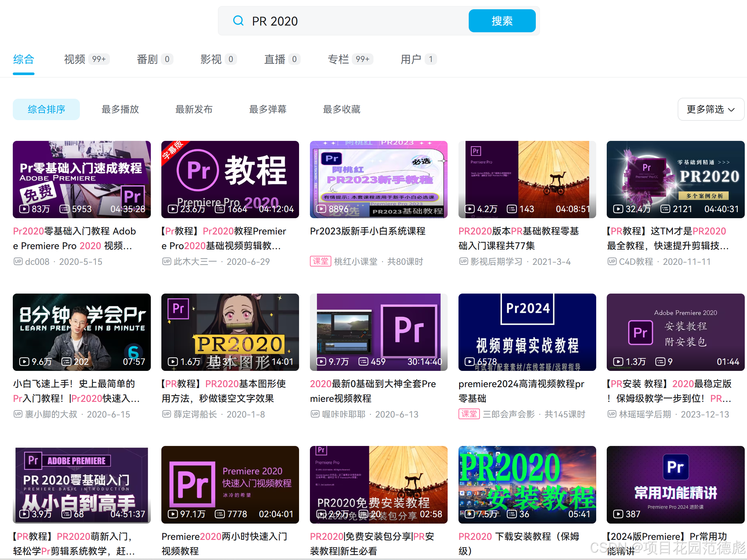Click play-count icon on Pr零基础入门速成教程 thumbnail
This screenshot has width=747, height=560.
[x=24, y=209]
